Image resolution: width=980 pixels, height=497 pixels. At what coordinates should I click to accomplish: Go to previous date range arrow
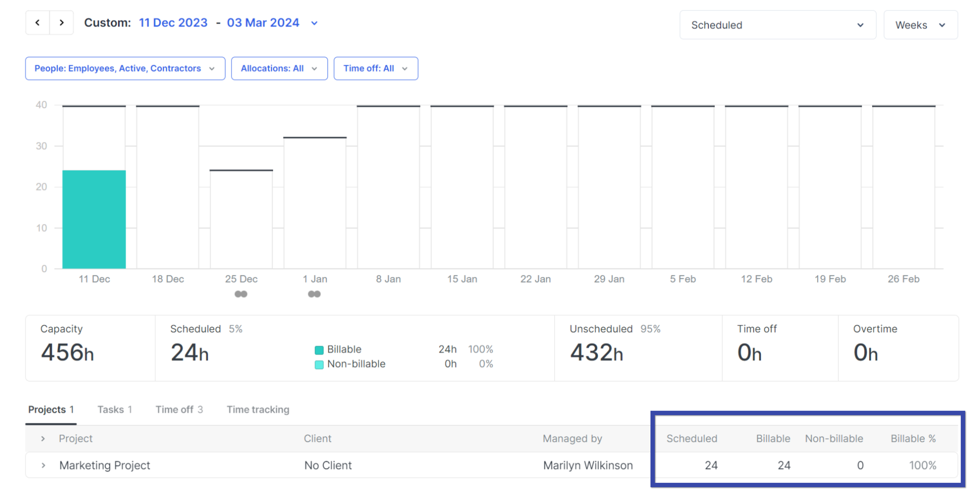(37, 23)
